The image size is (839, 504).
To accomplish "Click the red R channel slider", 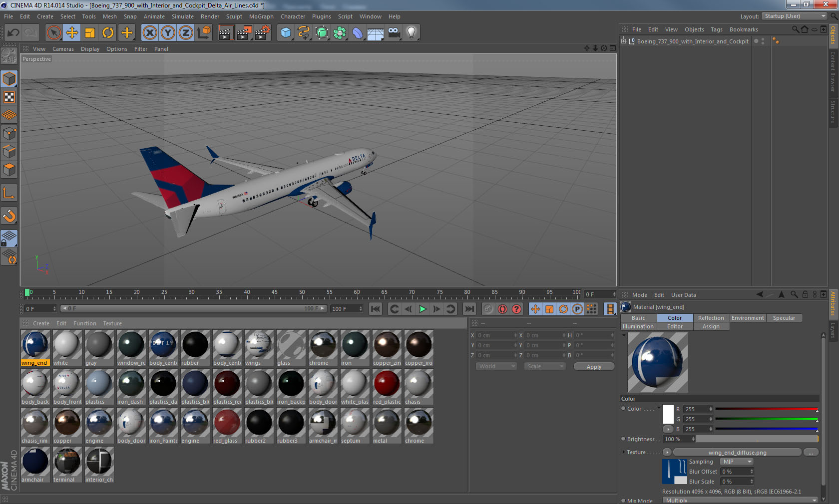I will point(767,409).
